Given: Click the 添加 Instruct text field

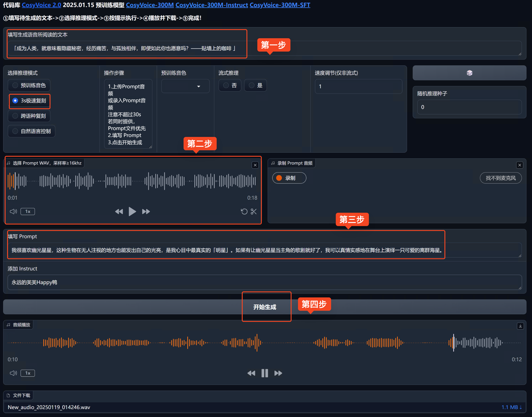Looking at the screenshot, I should pos(264,282).
